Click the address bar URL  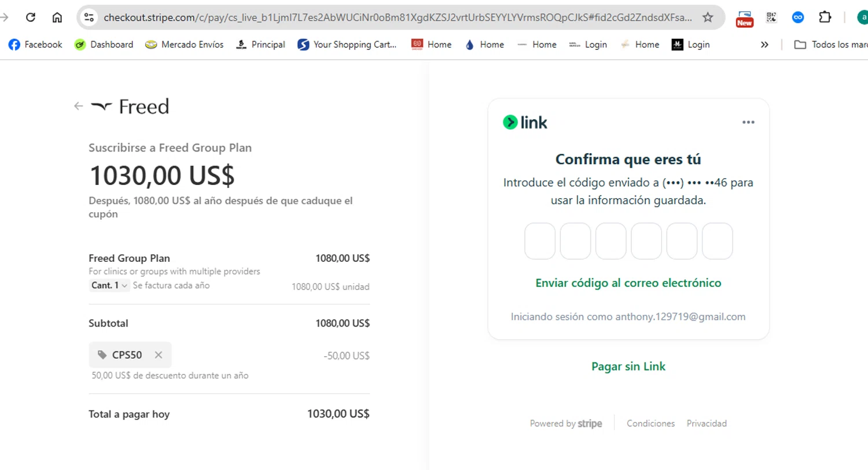pos(398,17)
